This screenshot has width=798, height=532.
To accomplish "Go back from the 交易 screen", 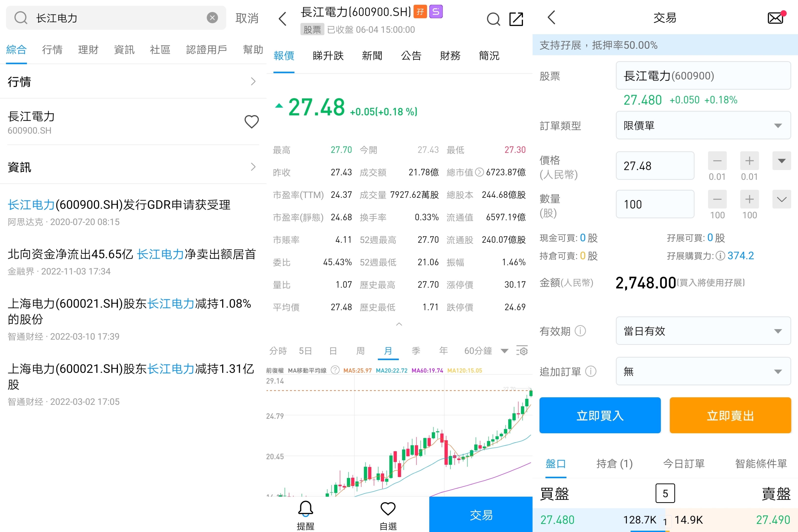I will [551, 18].
